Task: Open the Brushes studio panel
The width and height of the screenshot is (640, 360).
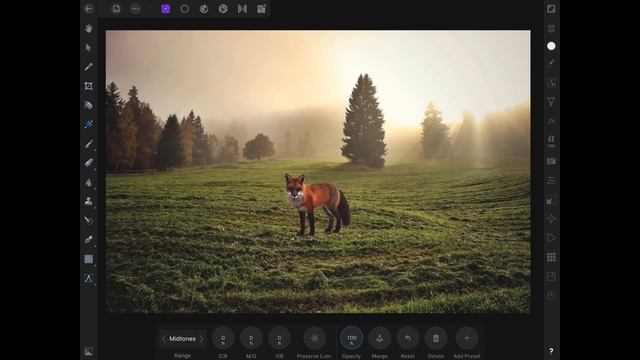Action: (x=551, y=62)
